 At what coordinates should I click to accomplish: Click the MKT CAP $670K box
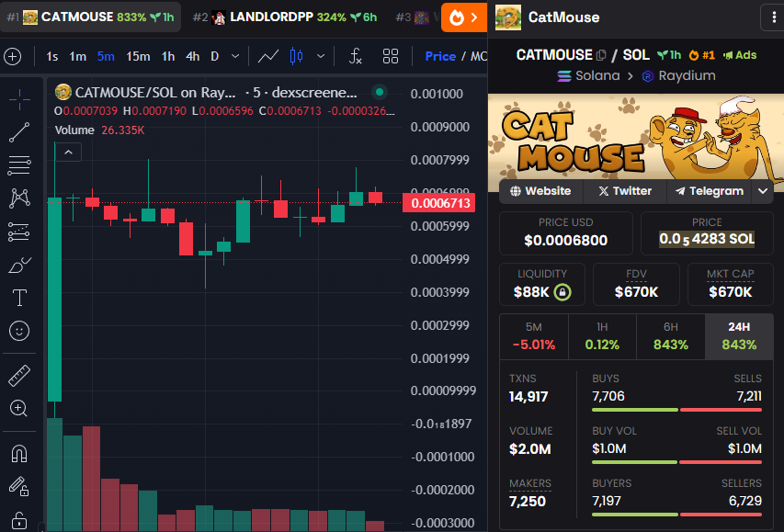(731, 284)
